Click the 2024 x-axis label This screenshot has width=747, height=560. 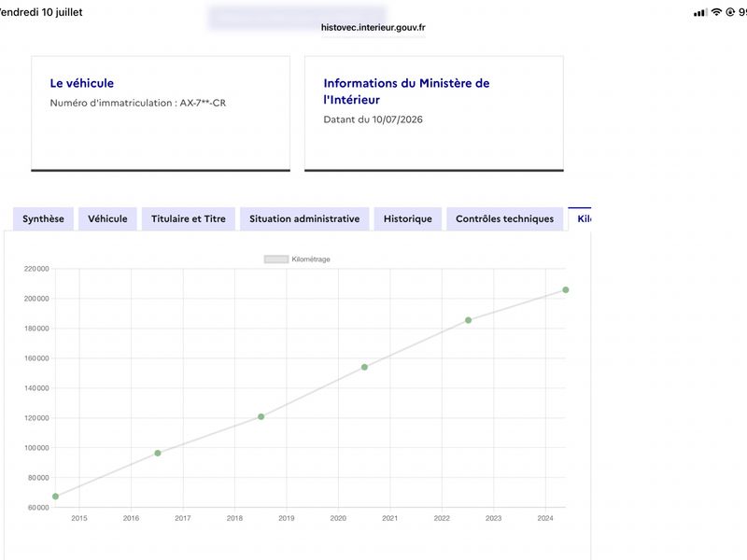pyautogui.click(x=545, y=518)
